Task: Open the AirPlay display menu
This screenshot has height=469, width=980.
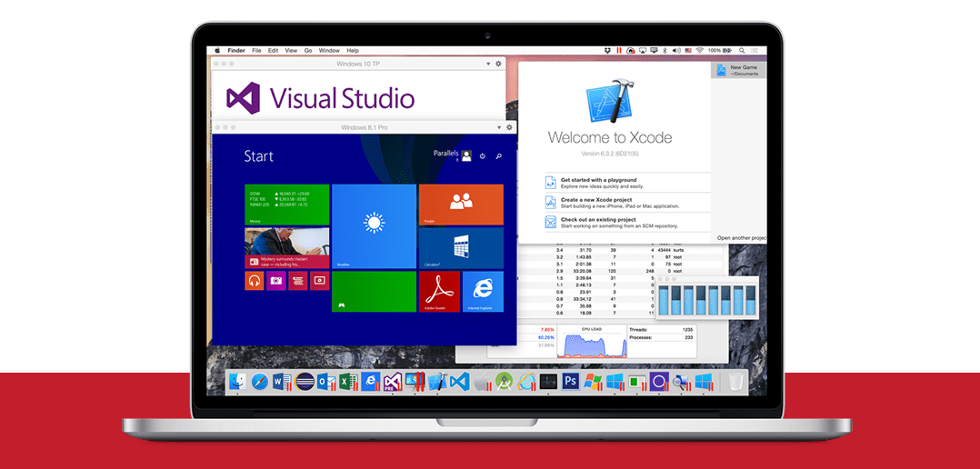Action: pos(643,51)
